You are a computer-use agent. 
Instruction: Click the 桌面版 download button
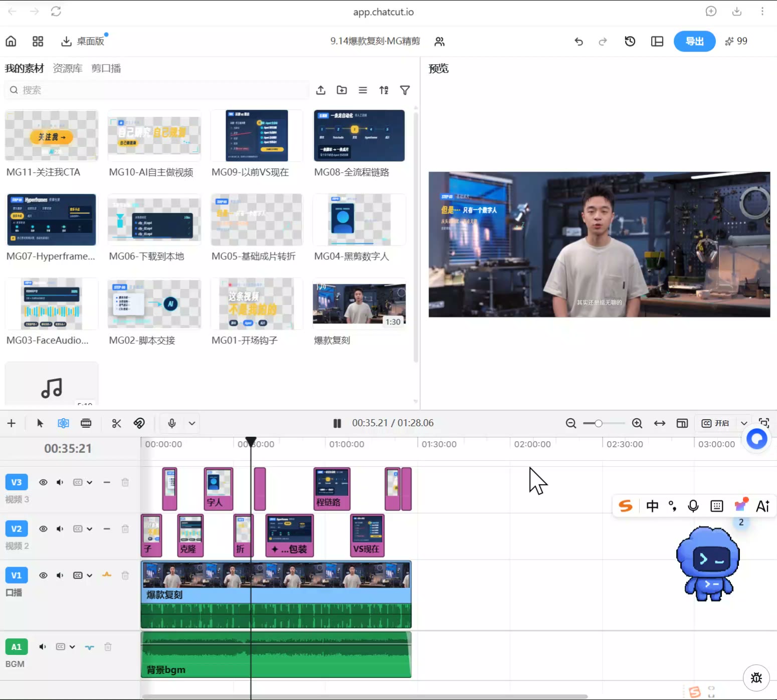83,41
